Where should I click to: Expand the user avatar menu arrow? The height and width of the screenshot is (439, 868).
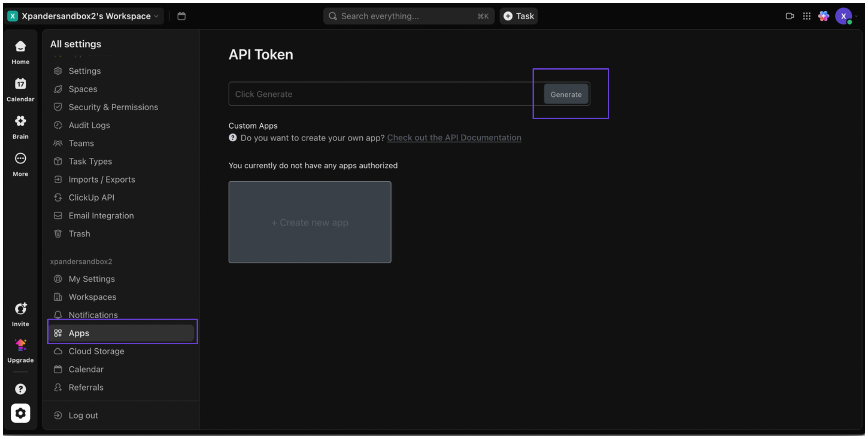coord(856,16)
